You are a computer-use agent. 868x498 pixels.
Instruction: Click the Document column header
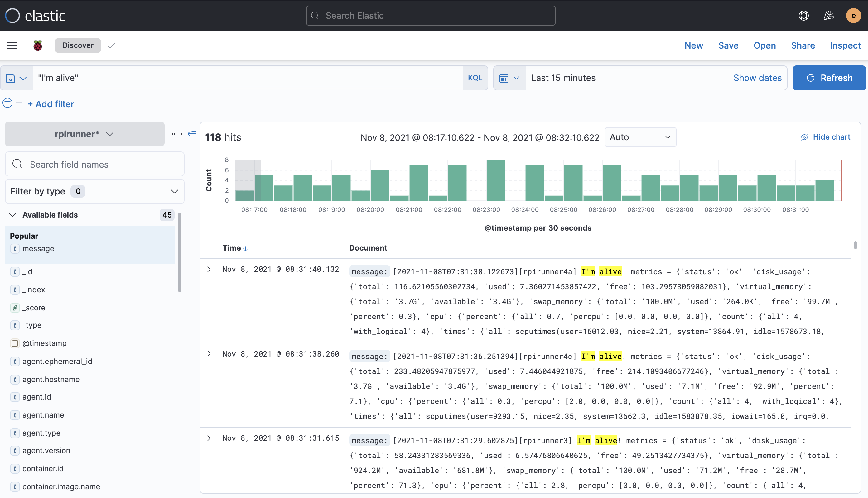pyautogui.click(x=368, y=248)
